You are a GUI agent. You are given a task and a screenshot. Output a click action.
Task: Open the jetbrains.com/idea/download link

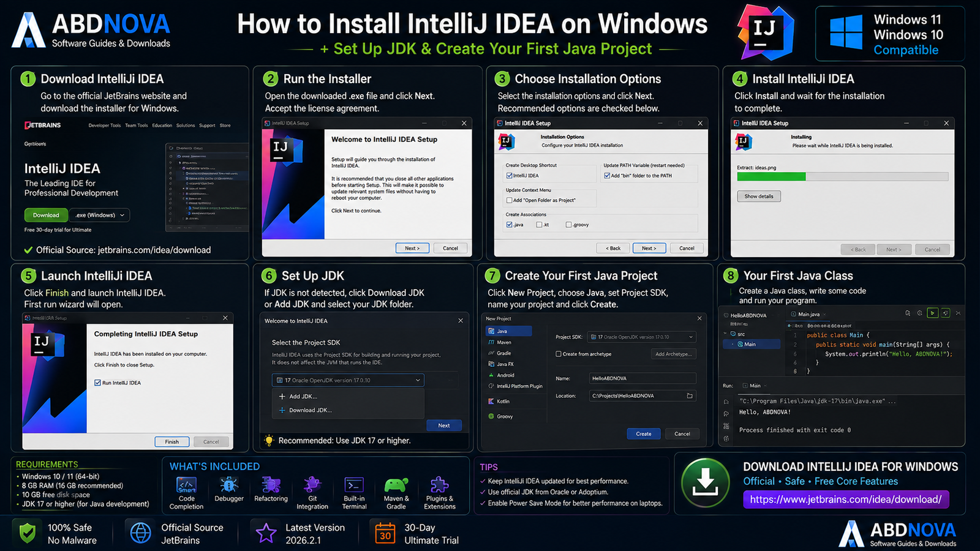(846, 500)
